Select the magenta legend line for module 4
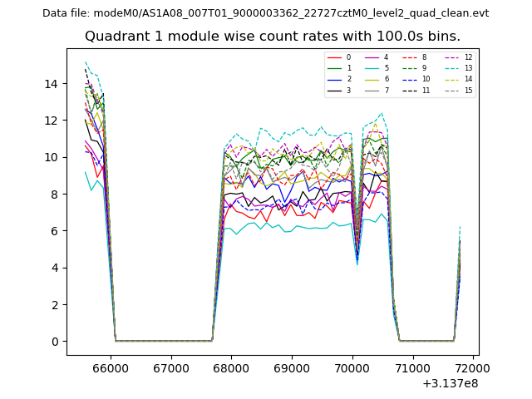Viewport: 532px width, 399px height. pyautogui.click(x=372, y=57)
